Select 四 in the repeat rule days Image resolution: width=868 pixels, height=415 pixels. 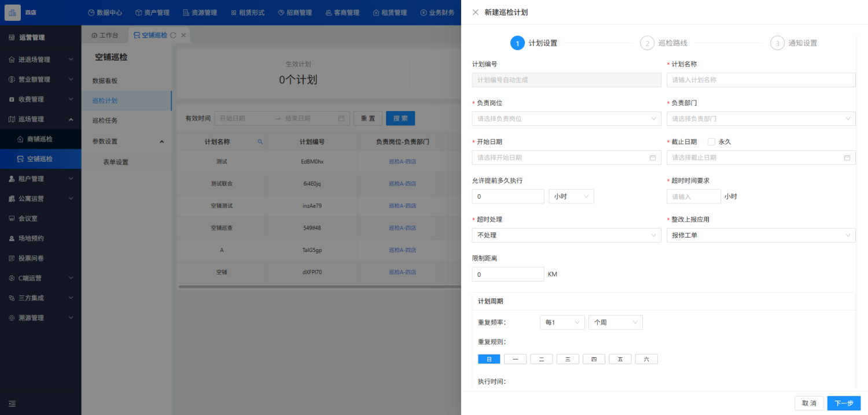click(x=594, y=359)
